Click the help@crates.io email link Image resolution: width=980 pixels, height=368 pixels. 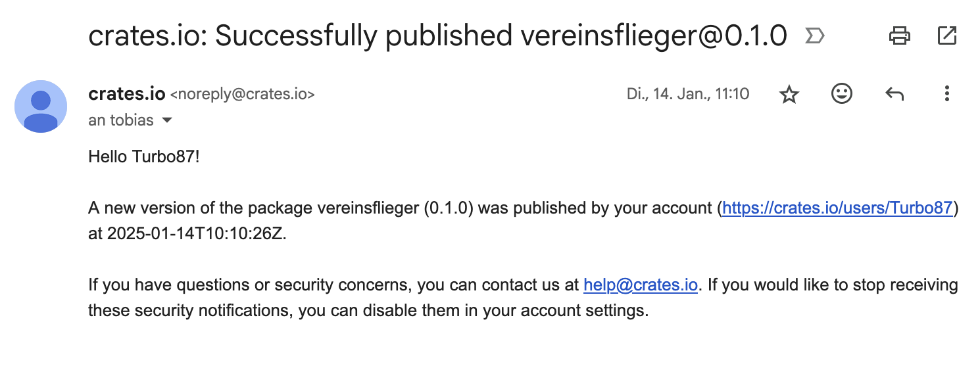tap(640, 285)
